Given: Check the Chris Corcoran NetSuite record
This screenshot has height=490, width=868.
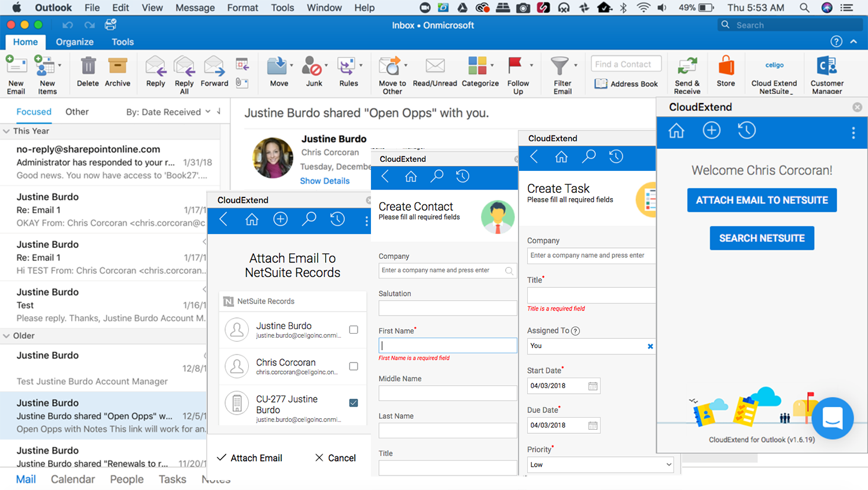Looking at the screenshot, I should [354, 366].
